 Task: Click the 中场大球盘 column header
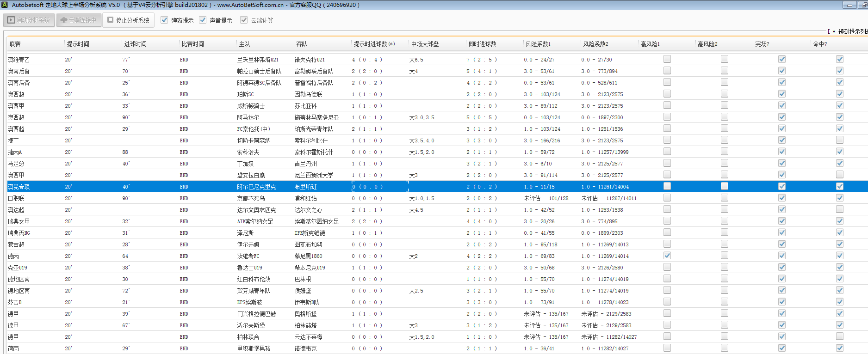tap(425, 44)
